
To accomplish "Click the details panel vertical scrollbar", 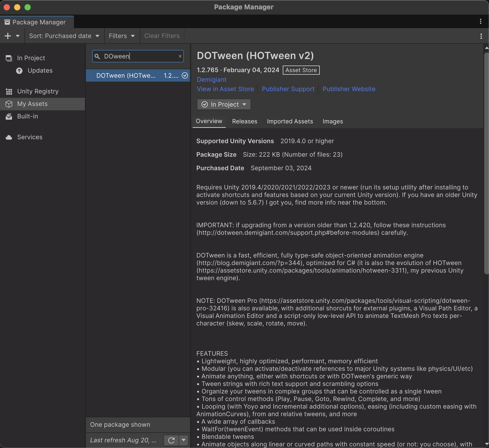I will tap(486, 163).
